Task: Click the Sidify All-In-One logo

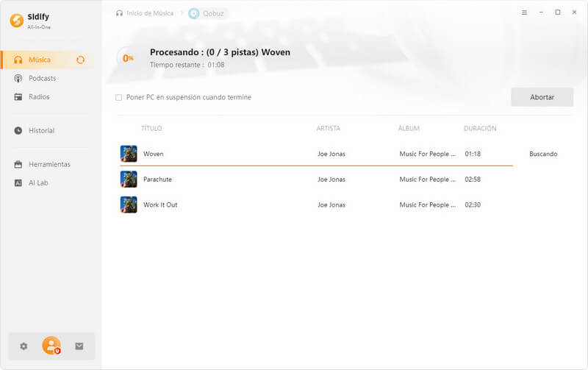Action: (30, 21)
